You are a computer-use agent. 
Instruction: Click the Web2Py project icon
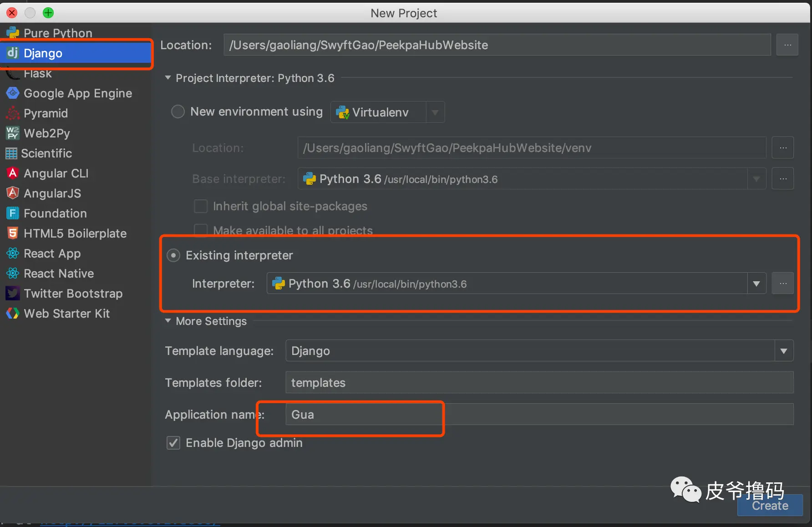(13, 133)
